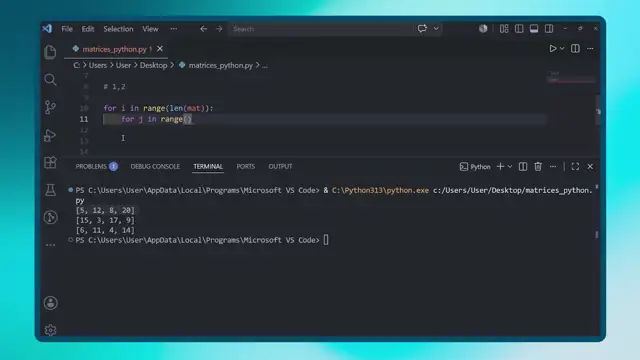The height and width of the screenshot is (360, 640).
Task: Run the Python file
Action: pos(552,49)
